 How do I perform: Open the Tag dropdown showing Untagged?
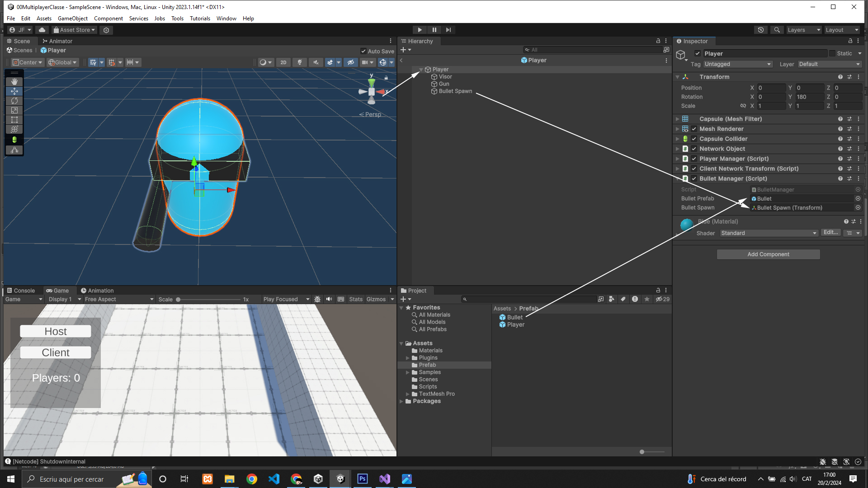click(737, 64)
